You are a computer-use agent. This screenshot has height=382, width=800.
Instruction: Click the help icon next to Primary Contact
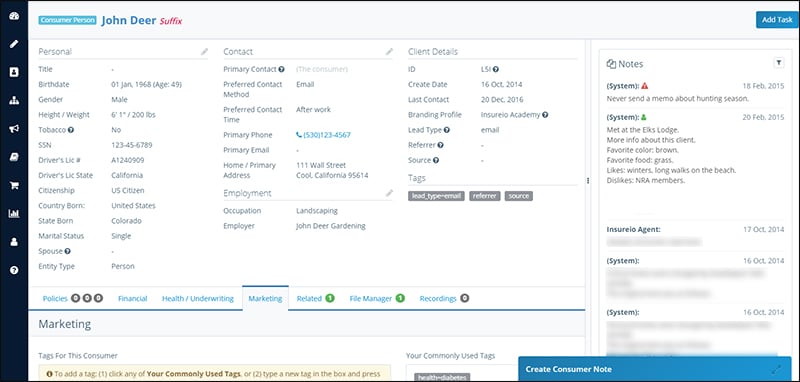tap(281, 69)
